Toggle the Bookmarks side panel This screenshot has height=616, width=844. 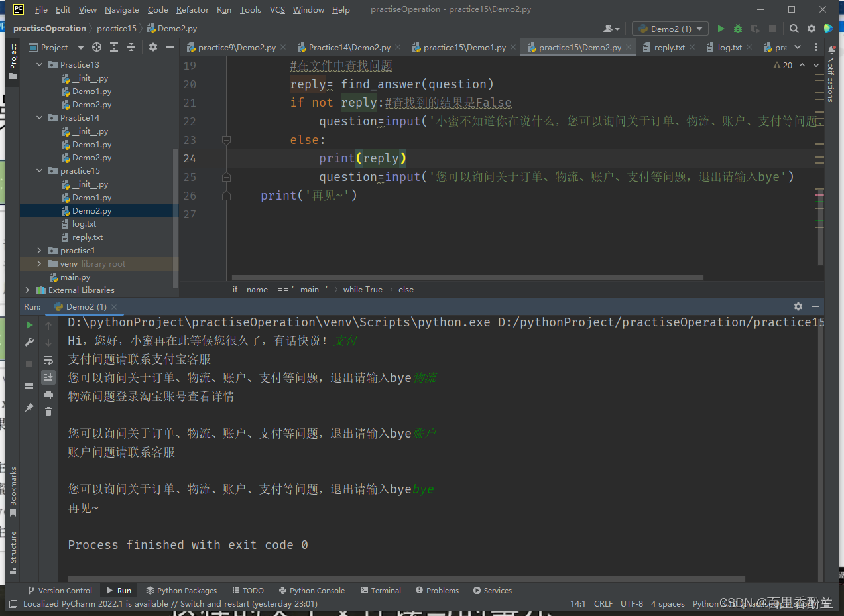point(13,491)
